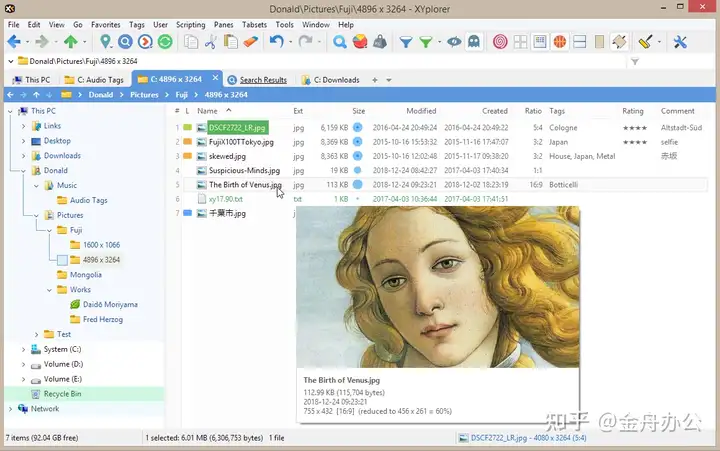Open the Panes menu

224,25
